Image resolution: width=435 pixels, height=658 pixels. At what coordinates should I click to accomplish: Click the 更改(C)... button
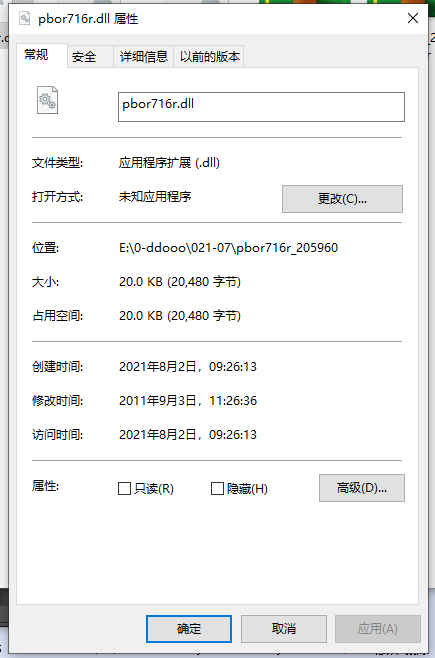(x=342, y=199)
